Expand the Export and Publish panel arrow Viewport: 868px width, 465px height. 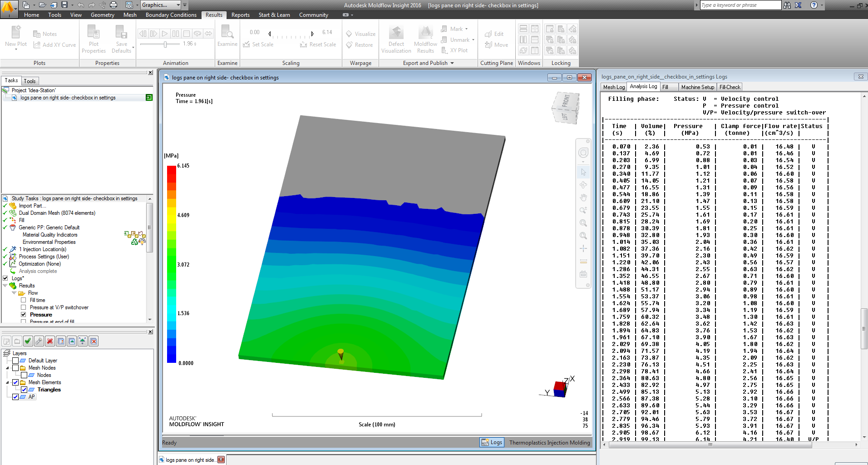click(452, 63)
